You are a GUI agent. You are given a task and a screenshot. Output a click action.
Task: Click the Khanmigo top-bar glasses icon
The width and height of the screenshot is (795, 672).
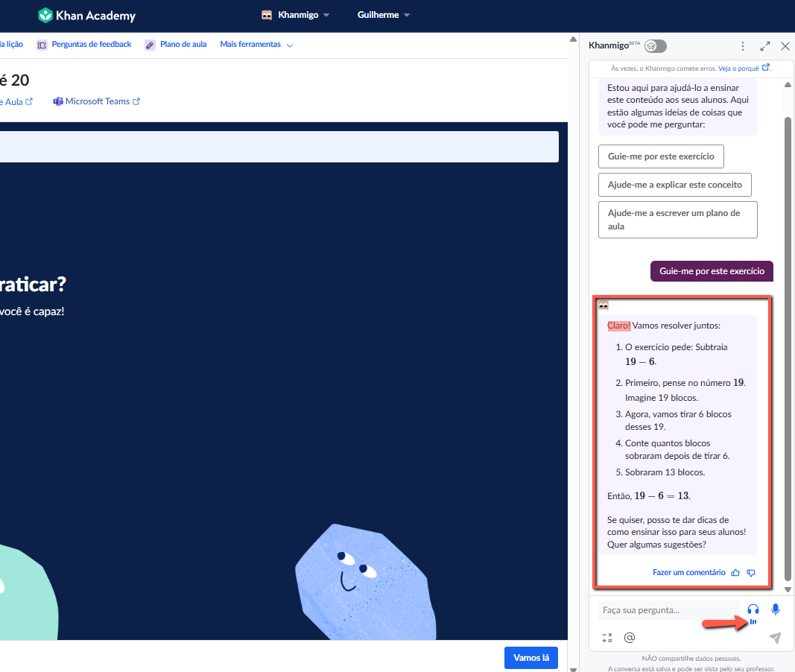coord(267,15)
